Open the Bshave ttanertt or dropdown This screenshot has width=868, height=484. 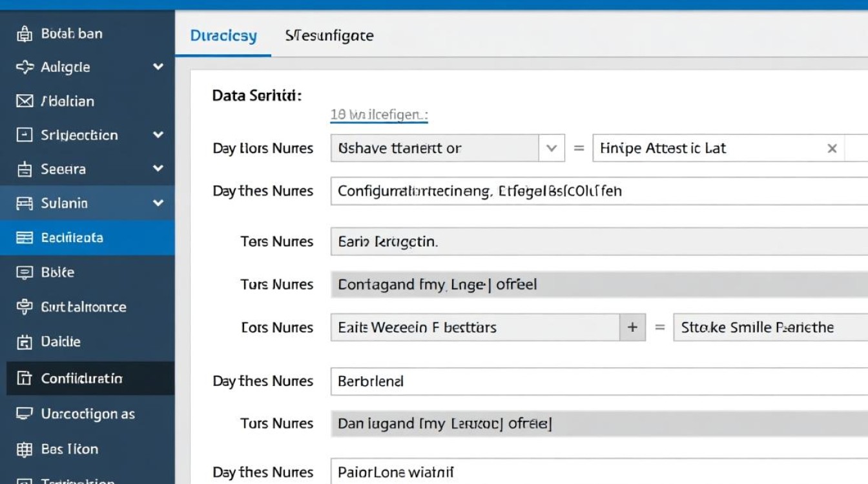(x=551, y=148)
